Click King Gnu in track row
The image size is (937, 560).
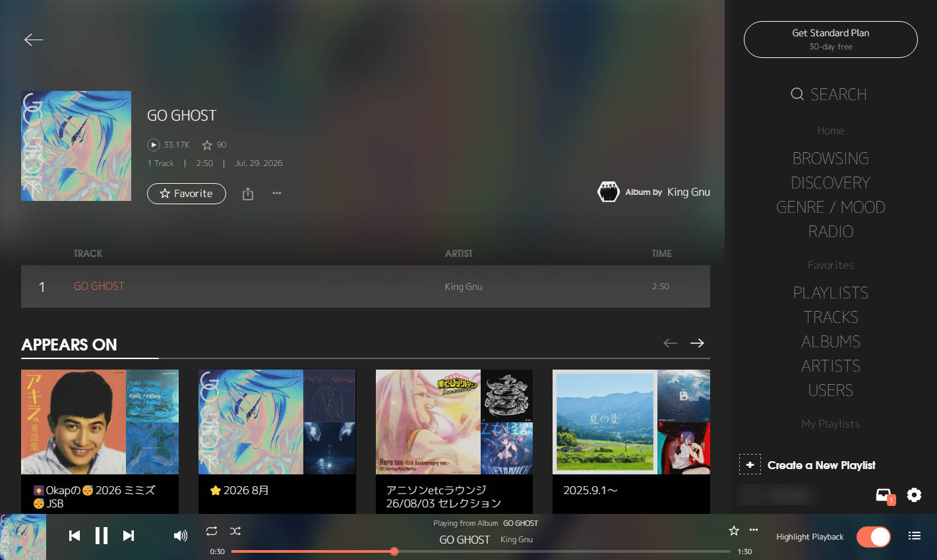(x=464, y=287)
